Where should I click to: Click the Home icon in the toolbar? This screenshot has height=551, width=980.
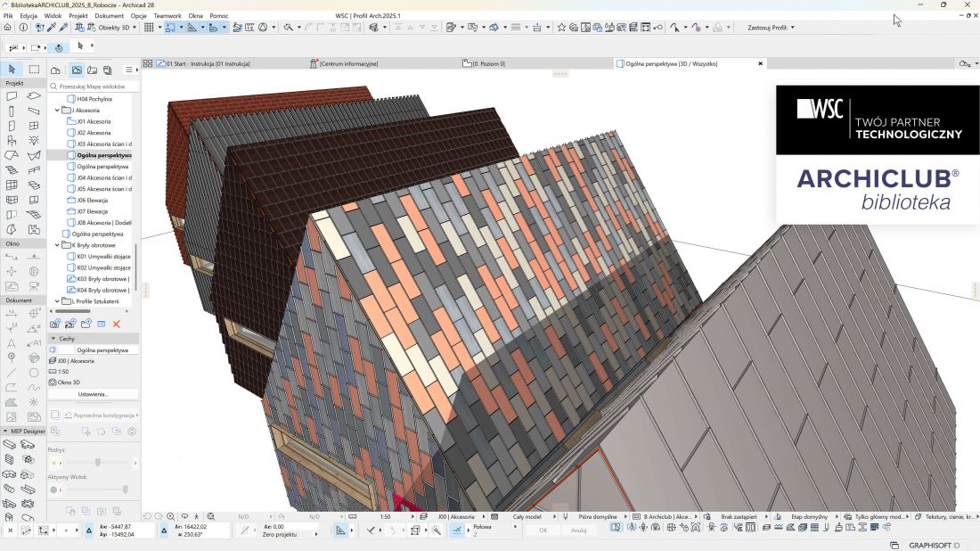coord(7,28)
